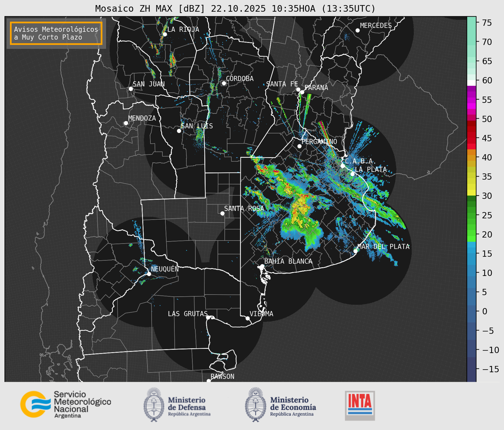
Task: Click the C.A.B.A. marker dot
Action: (x=343, y=166)
